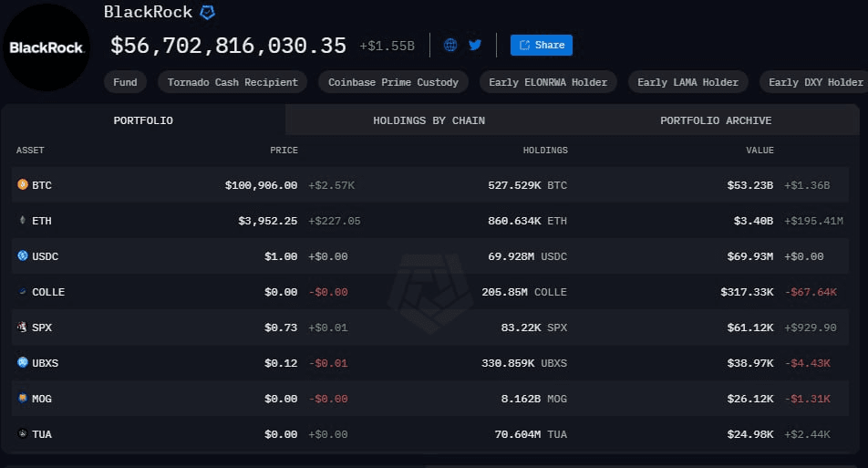Viewport: 868px width, 468px height.
Task: Click the MOG token icon
Action: [x=23, y=399]
